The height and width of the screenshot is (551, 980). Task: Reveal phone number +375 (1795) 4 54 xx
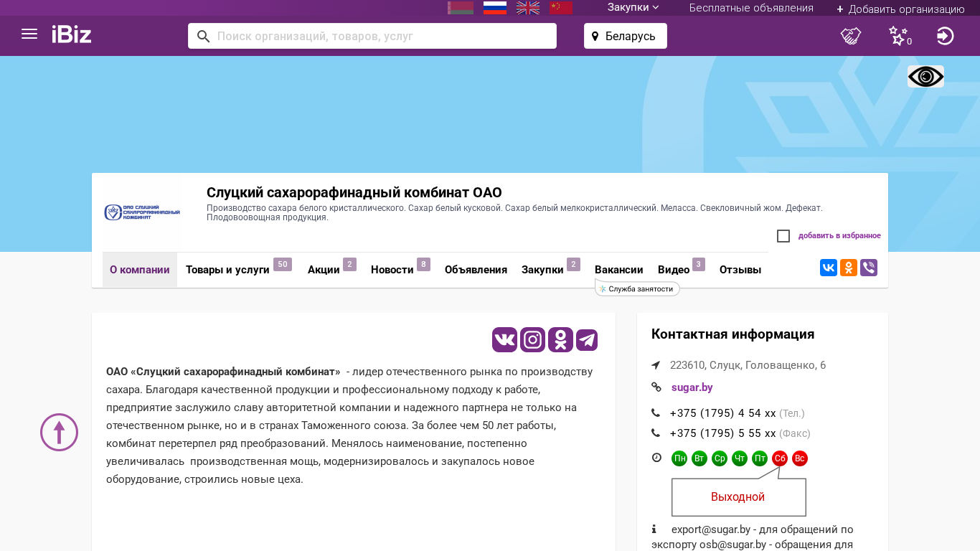[723, 413]
